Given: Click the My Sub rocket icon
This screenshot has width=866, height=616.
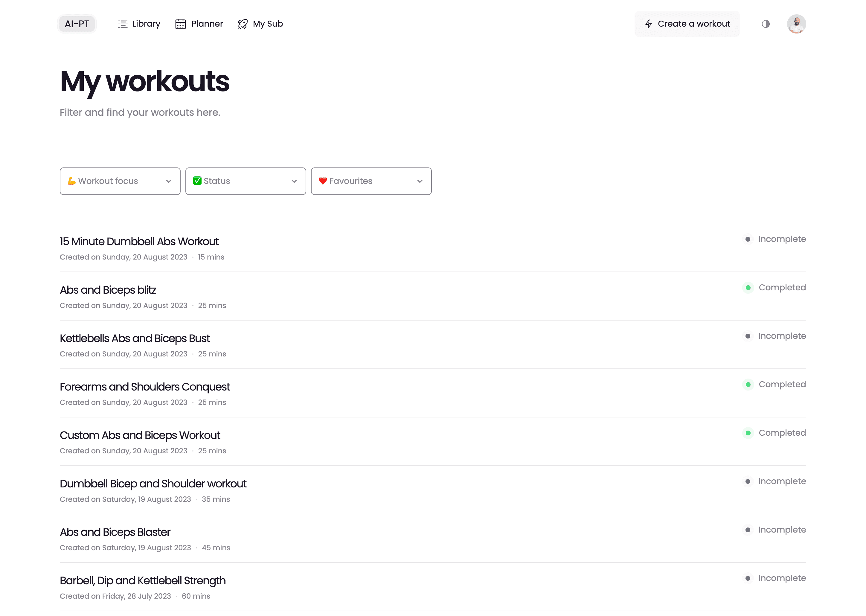Looking at the screenshot, I should [243, 24].
